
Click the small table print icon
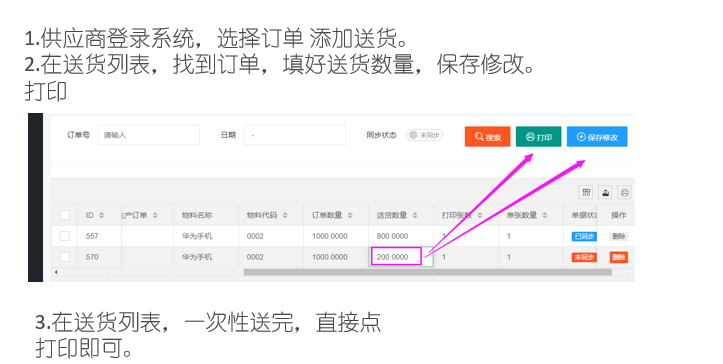pyautogui.click(x=624, y=192)
